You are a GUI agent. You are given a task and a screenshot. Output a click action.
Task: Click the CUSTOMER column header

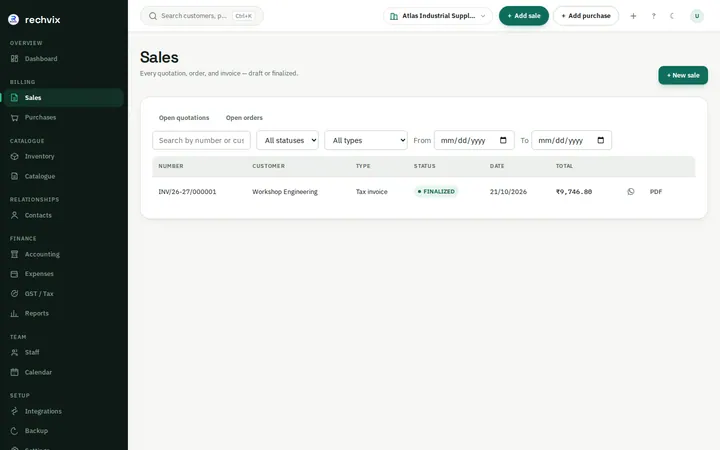[x=268, y=166]
